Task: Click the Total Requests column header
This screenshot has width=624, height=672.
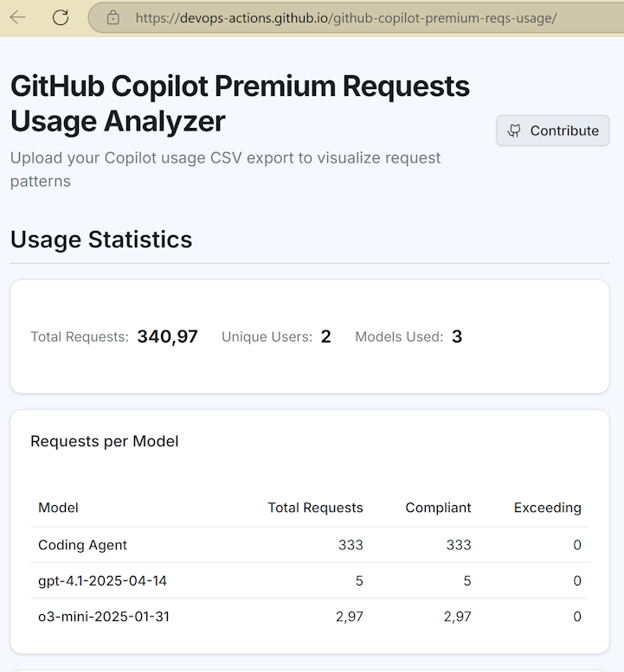Action: pyautogui.click(x=315, y=508)
